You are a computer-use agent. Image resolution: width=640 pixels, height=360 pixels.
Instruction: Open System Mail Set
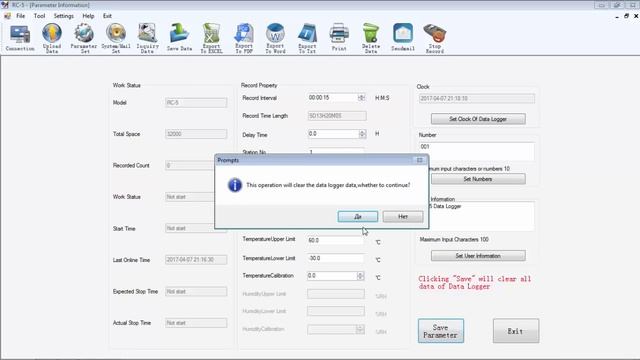pos(116,38)
